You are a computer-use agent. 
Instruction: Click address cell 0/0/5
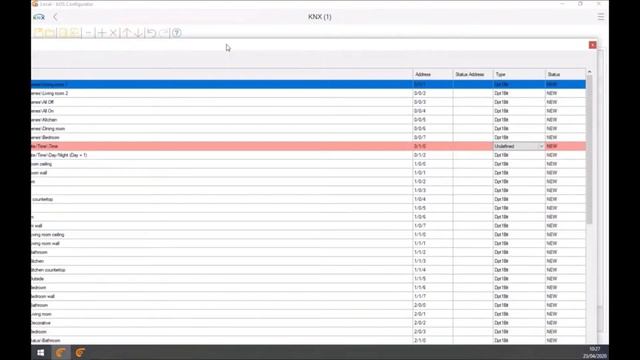coord(433,120)
